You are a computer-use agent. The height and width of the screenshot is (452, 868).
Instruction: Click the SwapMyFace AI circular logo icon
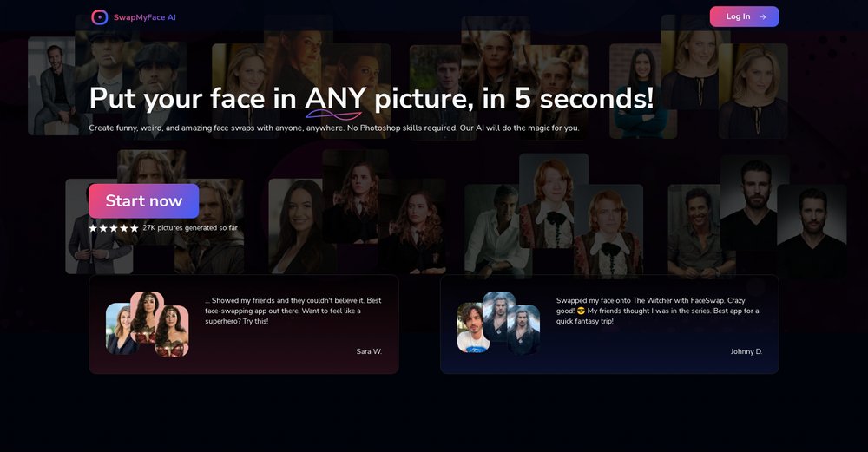coord(100,17)
